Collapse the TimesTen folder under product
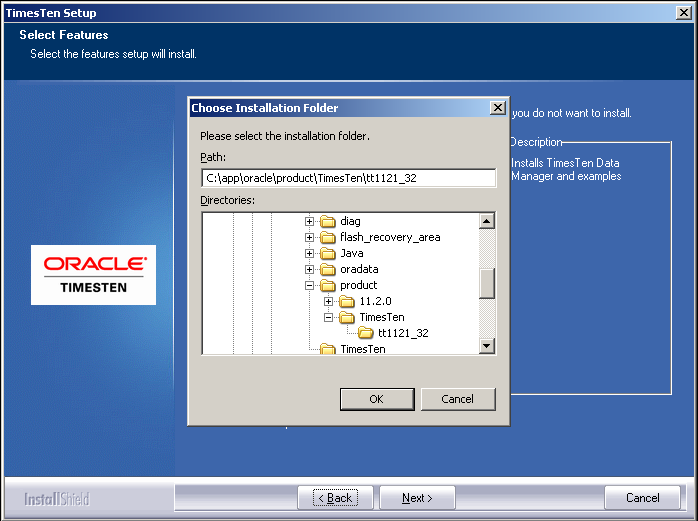698x521 pixels. (x=329, y=317)
